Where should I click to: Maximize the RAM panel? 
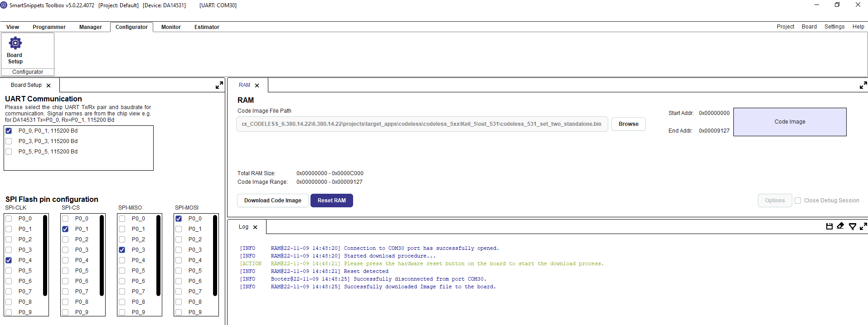(863, 85)
